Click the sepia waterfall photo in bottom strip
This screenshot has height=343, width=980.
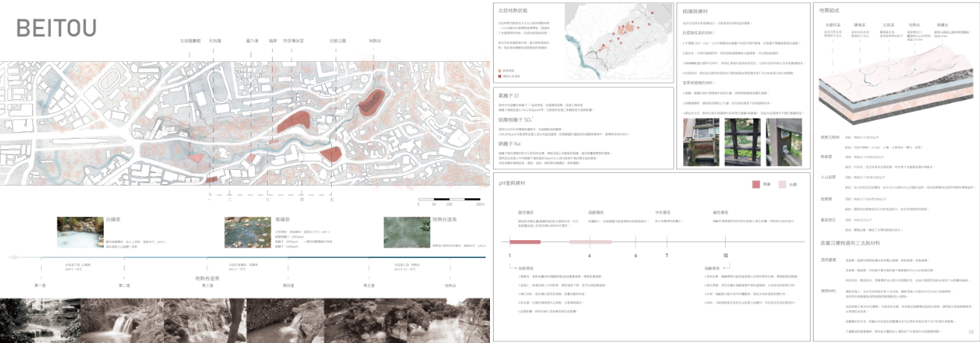point(119,320)
